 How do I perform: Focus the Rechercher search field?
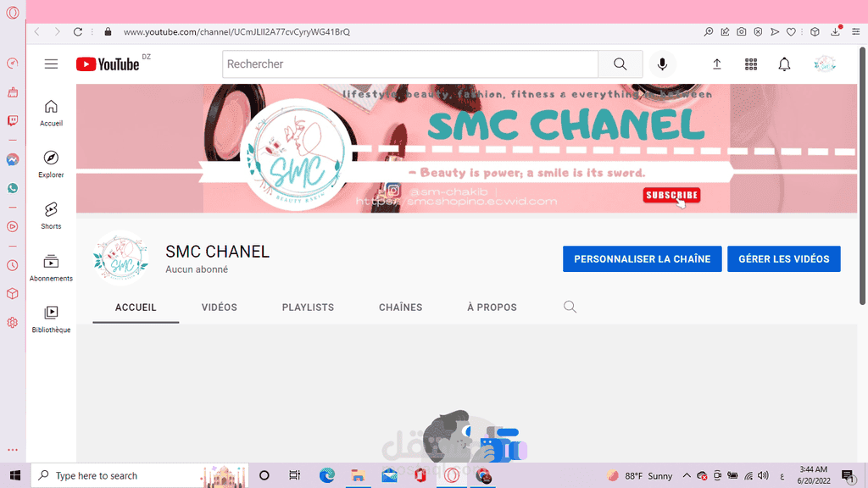coord(410,64)
